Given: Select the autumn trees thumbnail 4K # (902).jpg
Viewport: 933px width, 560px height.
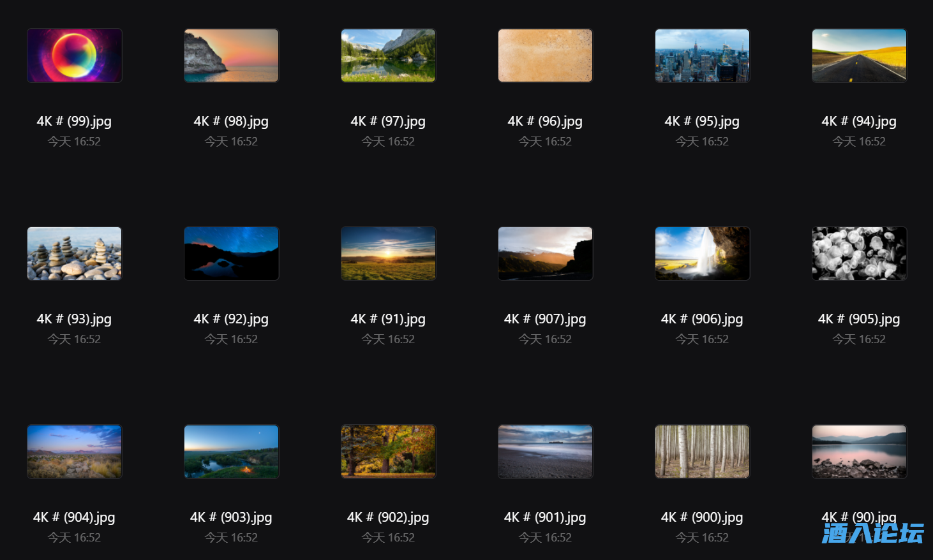Looking at the screenshot, I should tap(388, 452).
